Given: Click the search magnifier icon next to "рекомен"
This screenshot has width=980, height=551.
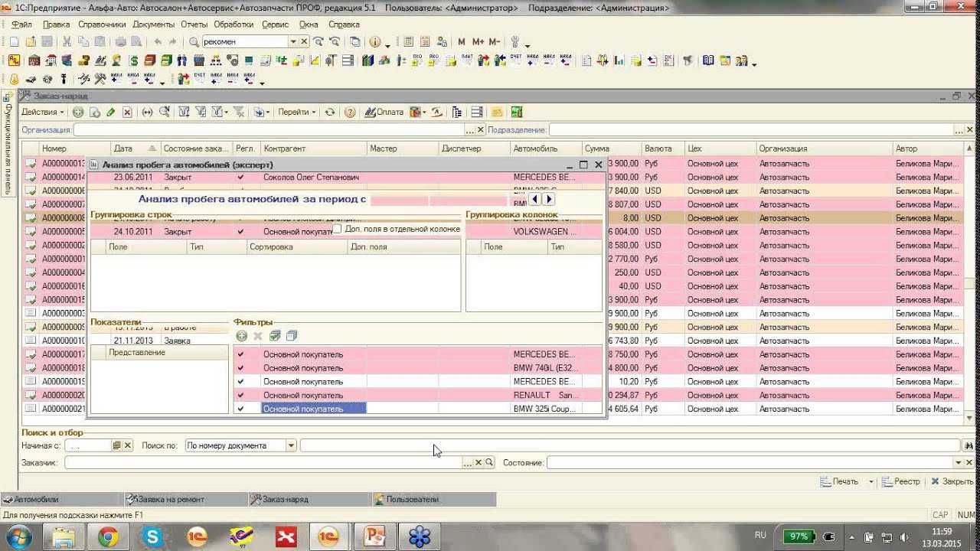Looking at the screenshot, I should pos(194,42).
